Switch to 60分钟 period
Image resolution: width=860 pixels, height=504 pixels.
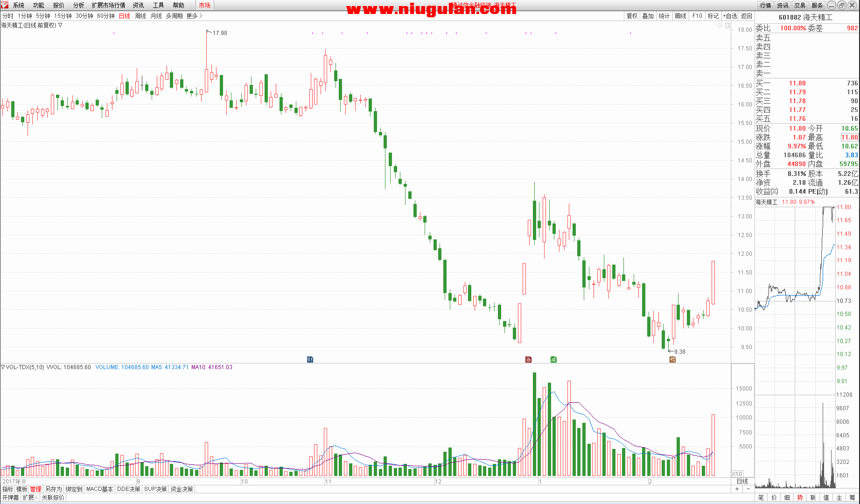(106, 16)
